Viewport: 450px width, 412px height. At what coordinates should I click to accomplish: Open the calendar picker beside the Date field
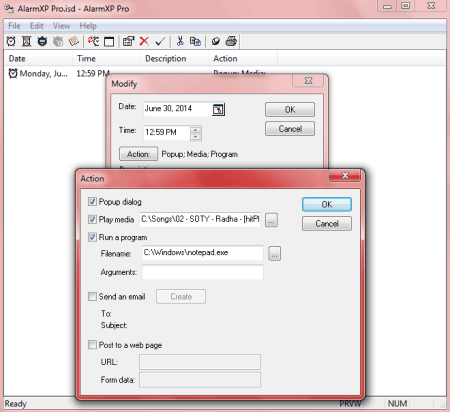[x=218, y=109]
